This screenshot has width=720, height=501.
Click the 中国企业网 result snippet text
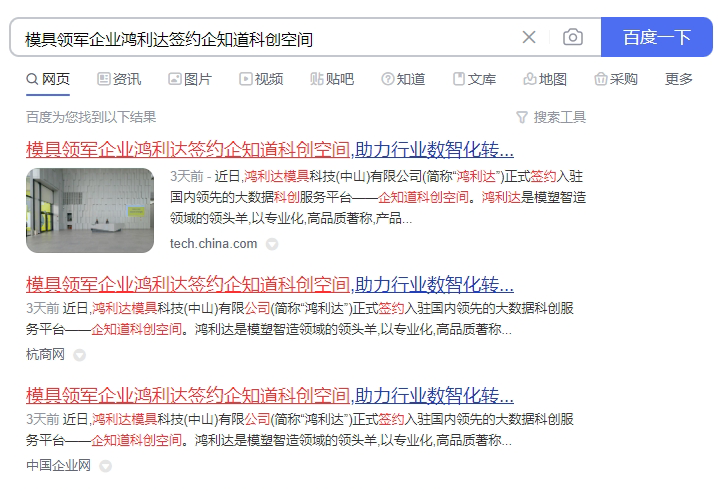coord(300,430)
